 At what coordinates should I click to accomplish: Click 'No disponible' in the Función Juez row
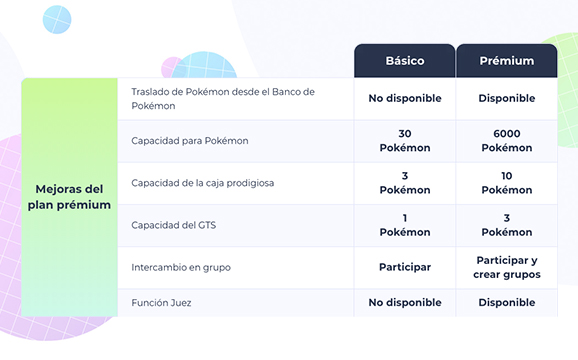pyautogui.click(x=405, y=303)
